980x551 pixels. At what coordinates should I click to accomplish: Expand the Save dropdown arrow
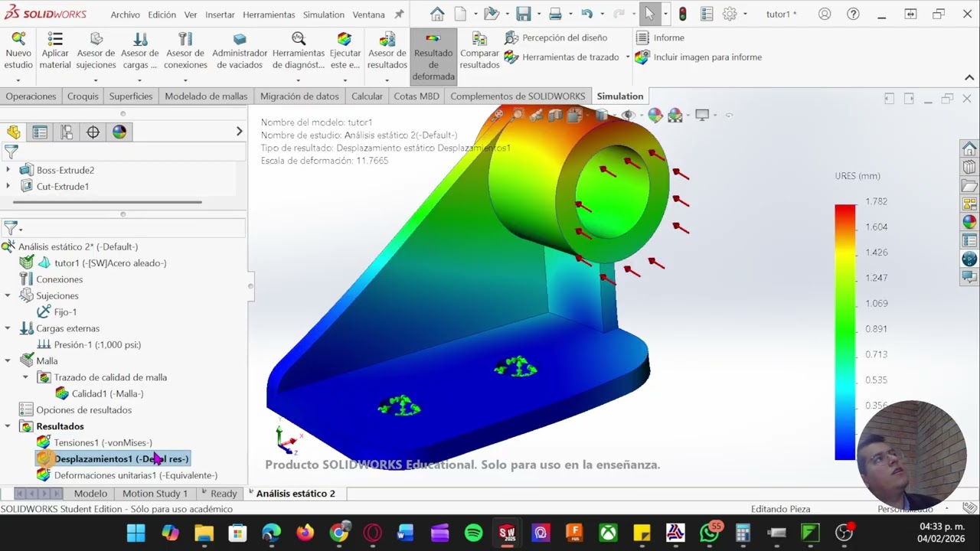pyautogui.click(x=537, y=14)
